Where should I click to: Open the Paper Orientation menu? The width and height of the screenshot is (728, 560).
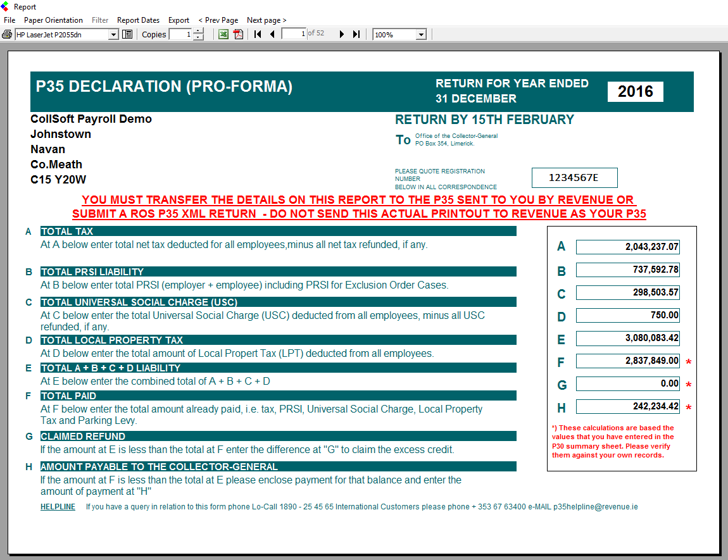coord(53,20)
